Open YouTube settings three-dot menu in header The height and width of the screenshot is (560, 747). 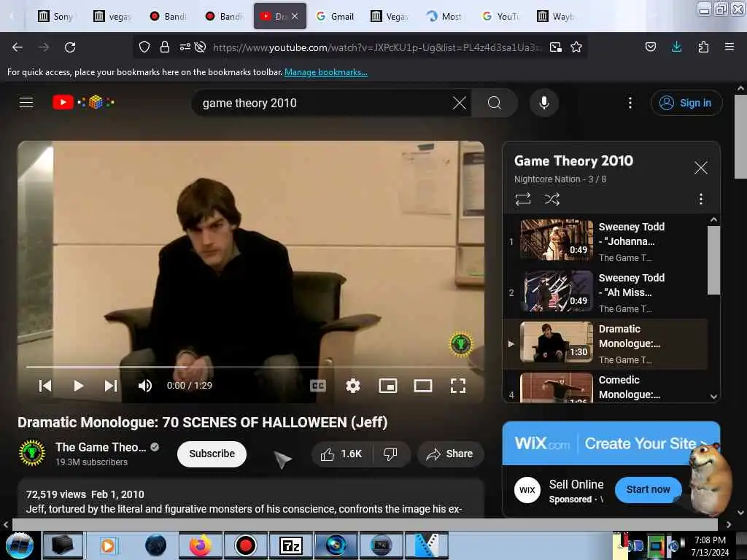point(630,103)
